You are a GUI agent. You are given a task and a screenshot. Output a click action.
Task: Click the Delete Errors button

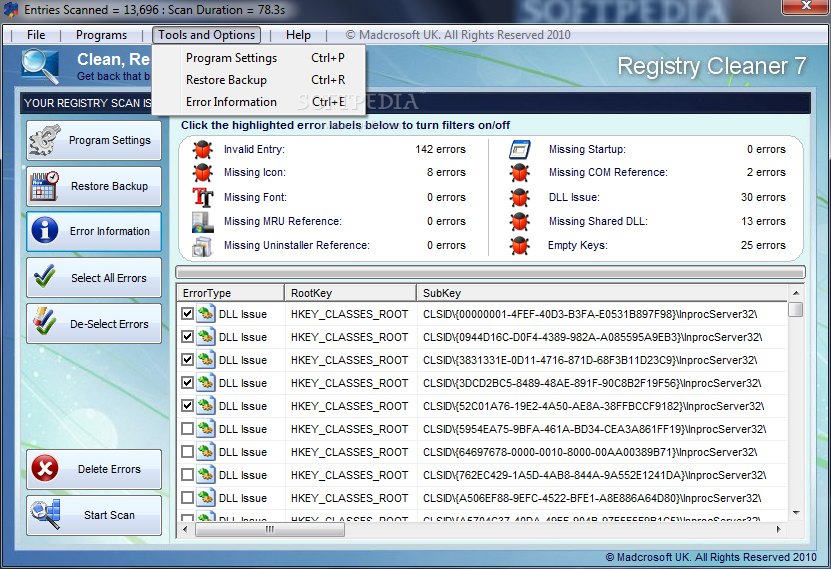(x=94, y=469)
